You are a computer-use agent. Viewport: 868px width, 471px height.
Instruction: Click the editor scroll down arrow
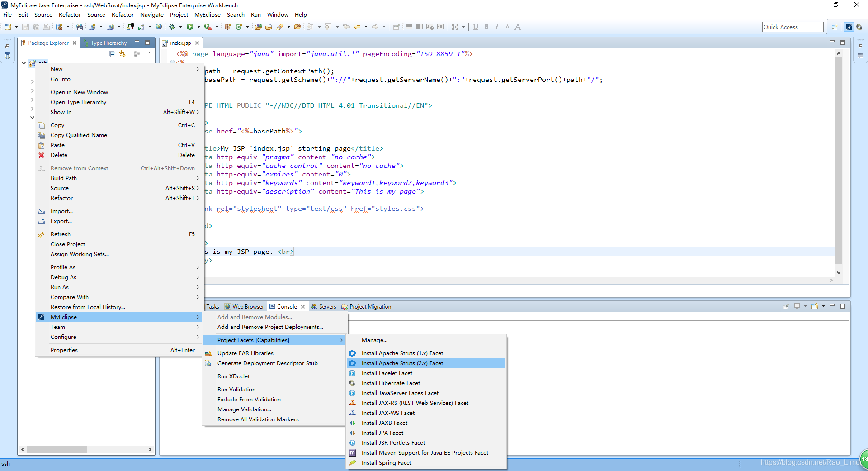click(x=839, y=272)
